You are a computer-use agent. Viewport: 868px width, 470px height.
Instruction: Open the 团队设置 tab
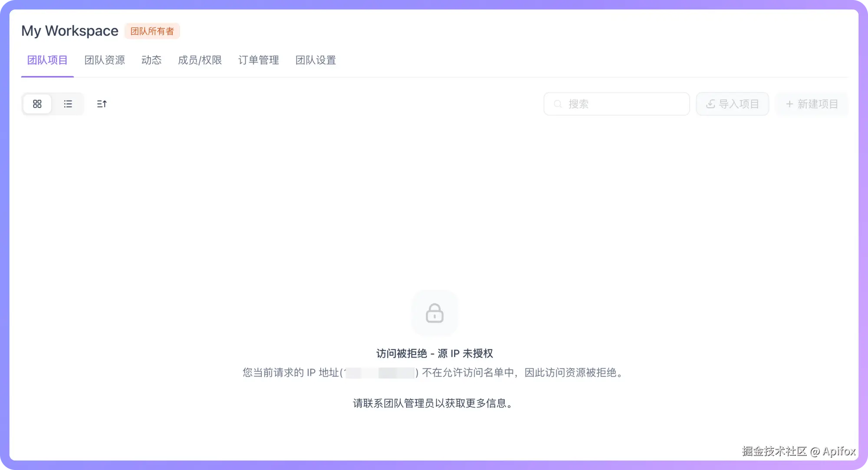316,60
